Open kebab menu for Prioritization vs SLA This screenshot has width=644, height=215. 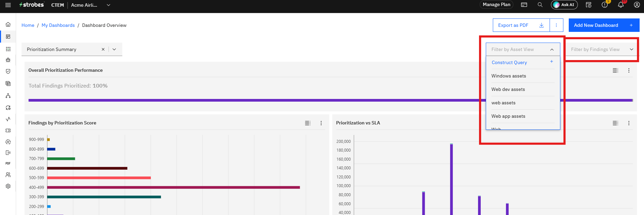coord(629,123)
